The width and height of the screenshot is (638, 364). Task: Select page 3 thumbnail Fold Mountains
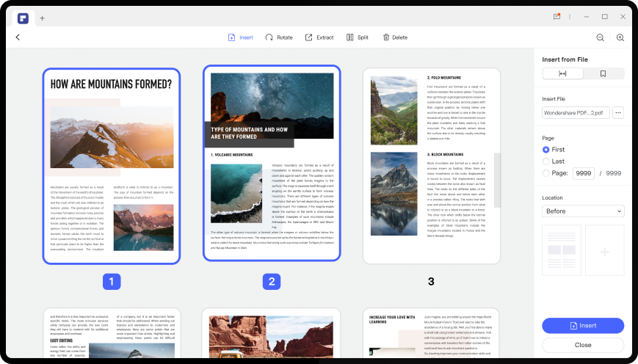point(431,166)
